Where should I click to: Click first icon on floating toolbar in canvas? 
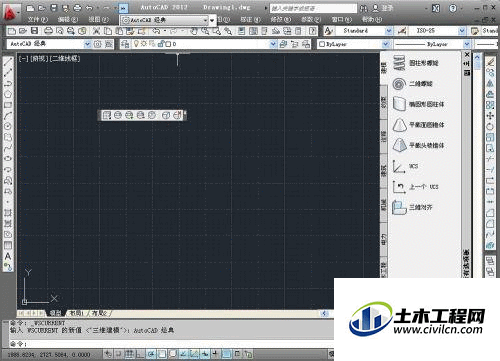pyautogui.click(x=107, y=115)
